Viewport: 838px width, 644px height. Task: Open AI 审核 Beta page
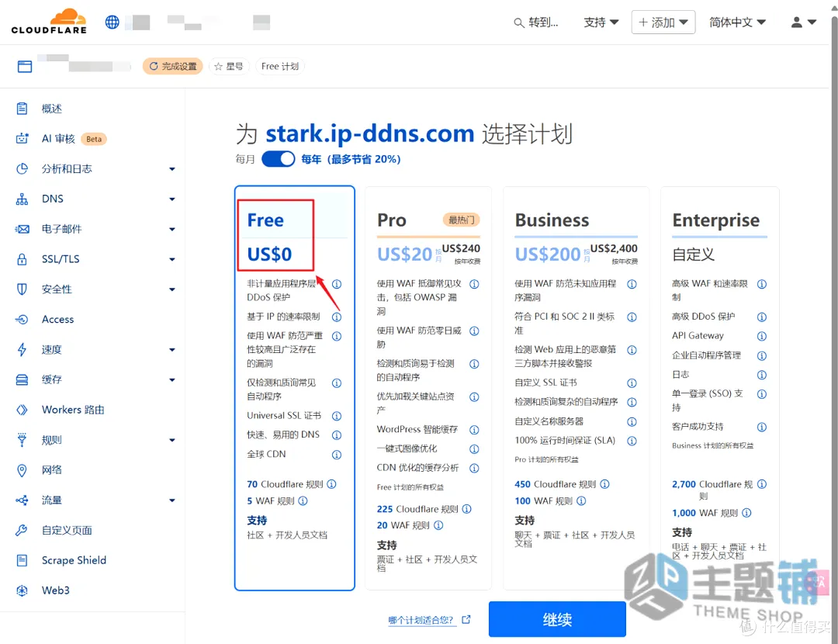coord(74,139)
